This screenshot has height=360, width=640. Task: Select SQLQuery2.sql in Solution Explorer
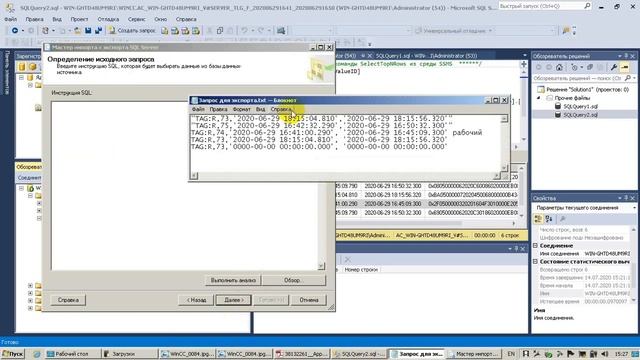580,115
